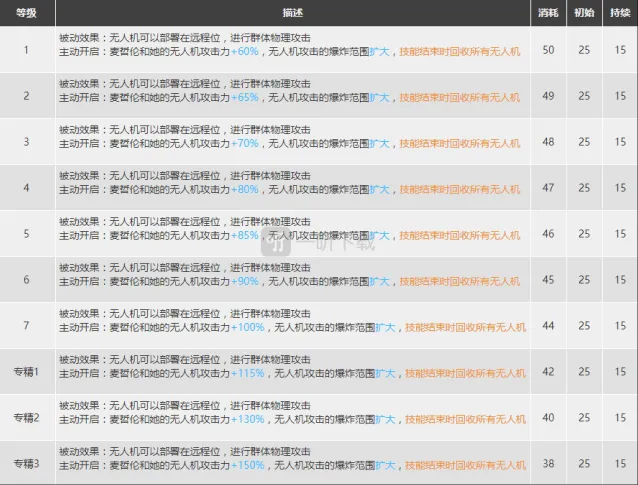Click the 等级 column header
This screenshot has width=638, height=485.
point(27,13)
